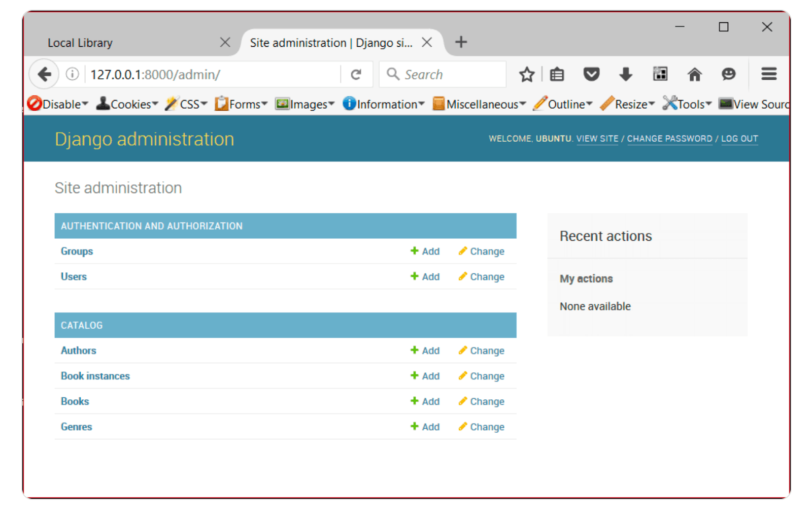Open the Outline pencil icon
The width and height of the screenshot is (812, 510).
(539, 104)
